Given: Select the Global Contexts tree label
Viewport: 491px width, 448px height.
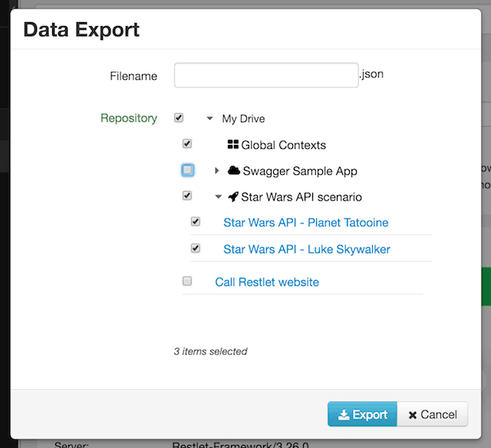Looking at the screenshot, I should tap(283, 145).
